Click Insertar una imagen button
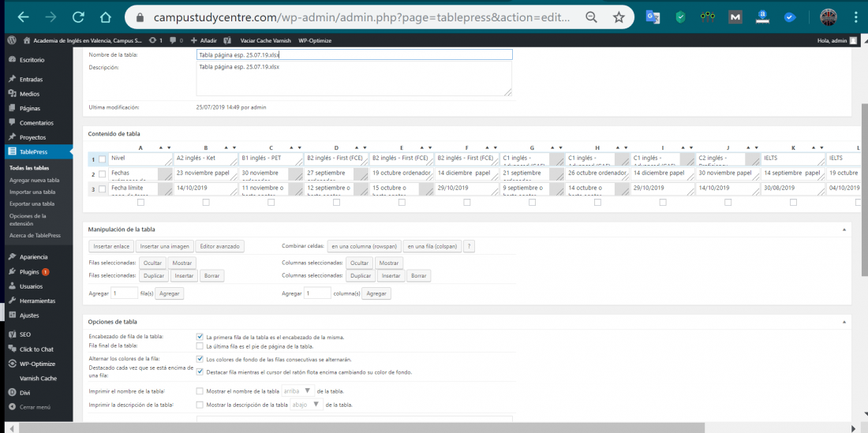 click(165, 246)
